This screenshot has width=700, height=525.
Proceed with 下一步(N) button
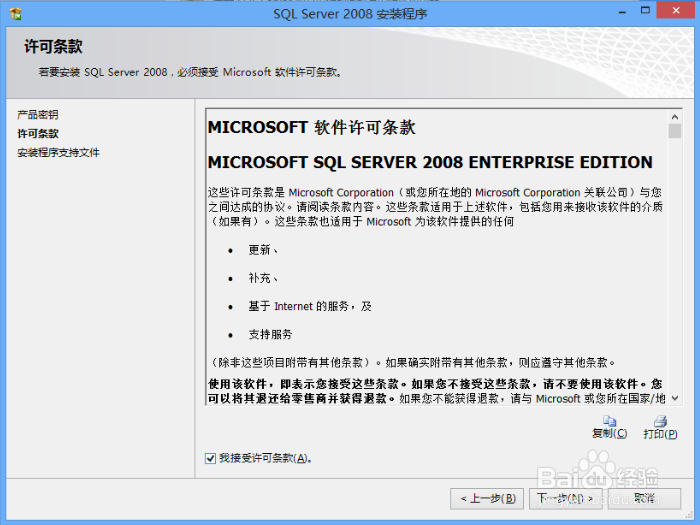point(566,498)
